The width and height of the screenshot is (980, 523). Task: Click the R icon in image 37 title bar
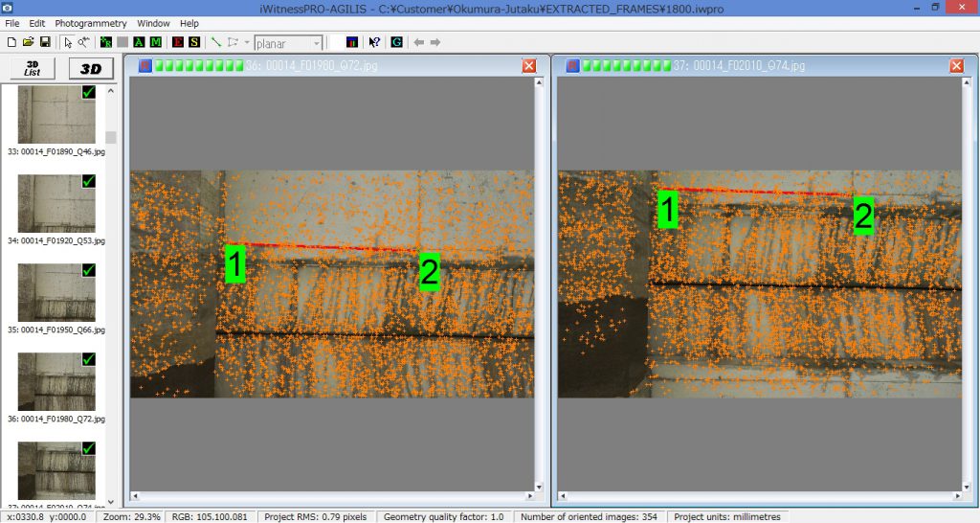click(x=572, y=65)
